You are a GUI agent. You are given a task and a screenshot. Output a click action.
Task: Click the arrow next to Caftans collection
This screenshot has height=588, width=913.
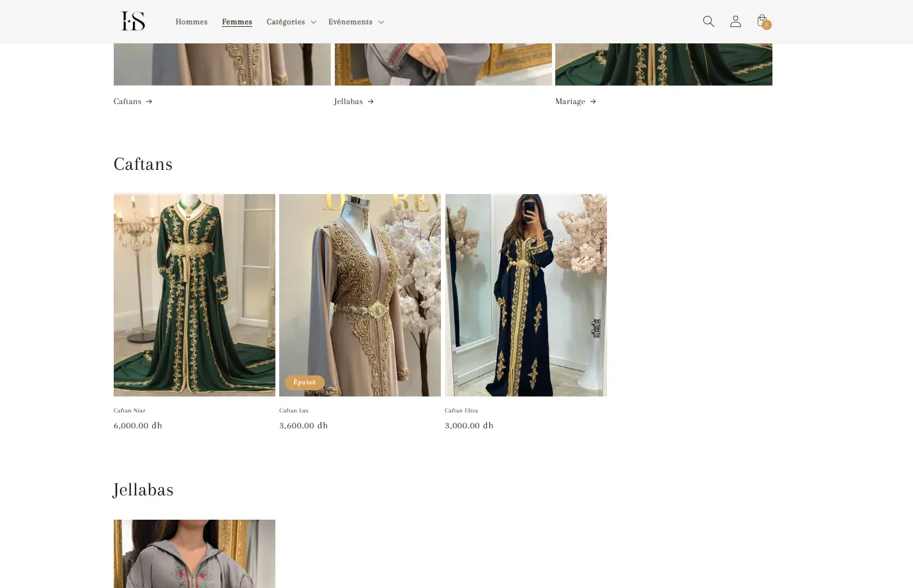(149, 102)
